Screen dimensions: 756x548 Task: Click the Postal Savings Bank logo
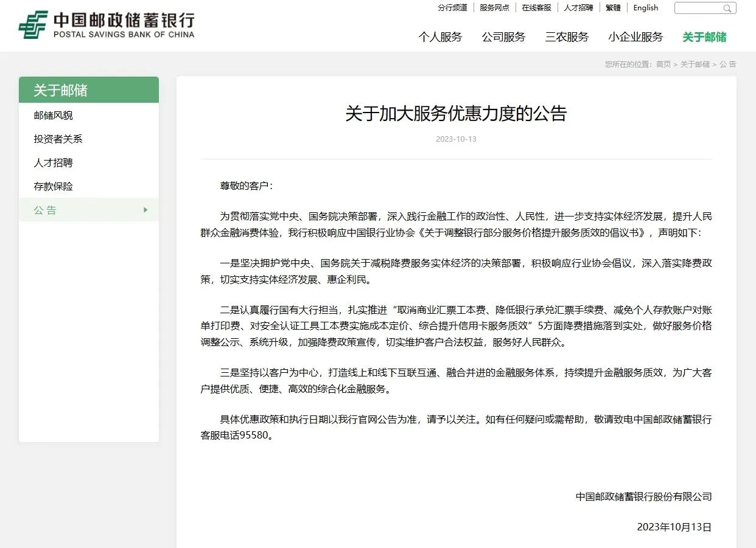(x=107, y=25)
